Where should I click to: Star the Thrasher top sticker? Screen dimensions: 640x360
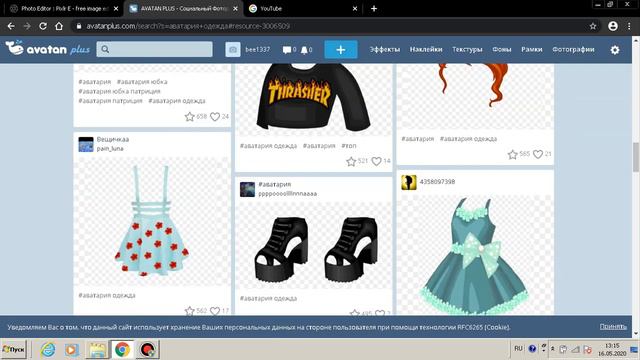click(x=351, y=162)
